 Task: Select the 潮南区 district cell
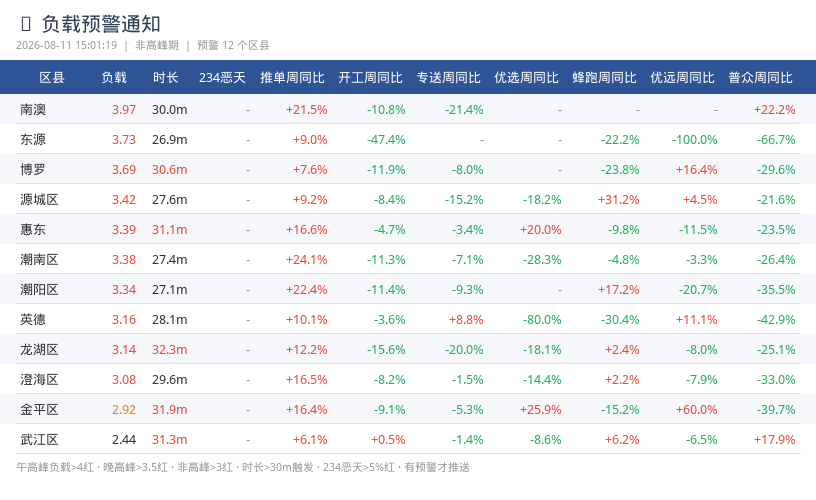click(x=40, y=260)
